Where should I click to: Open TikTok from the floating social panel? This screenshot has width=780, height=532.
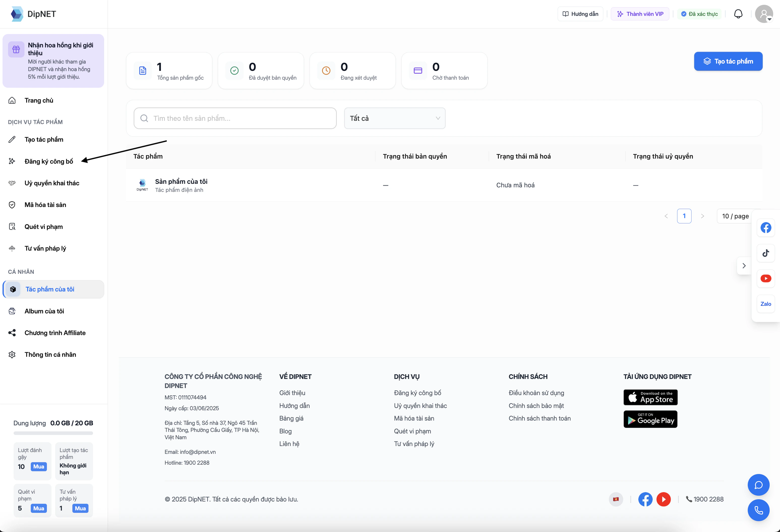[766, 253]
